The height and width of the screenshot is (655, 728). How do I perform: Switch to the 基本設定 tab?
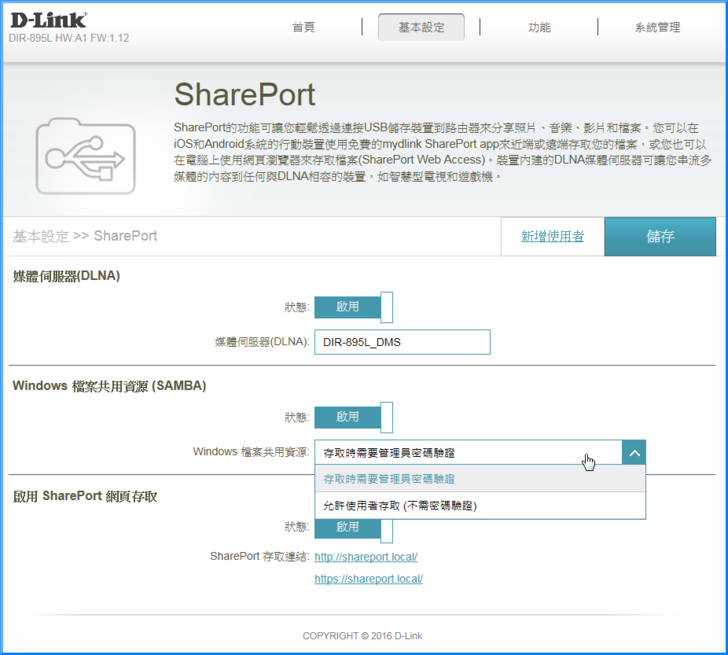click(421, 28)
